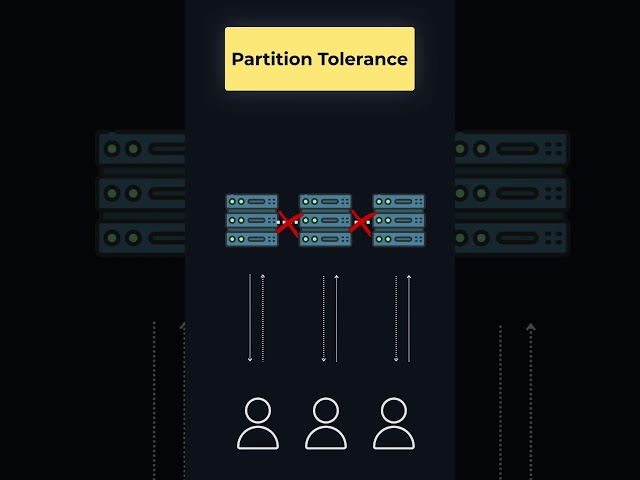
Task: Select the left server stack icon
Action: click(252, 220)
